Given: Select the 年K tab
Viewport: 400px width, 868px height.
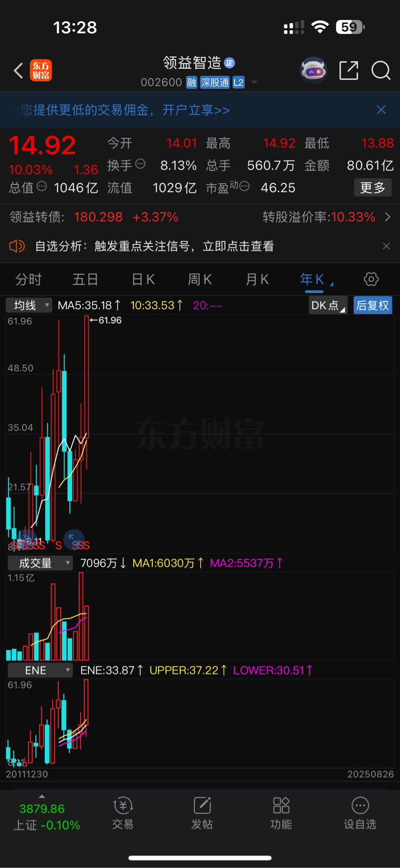Looking at the screenshot, I should (x=312, y=279).
